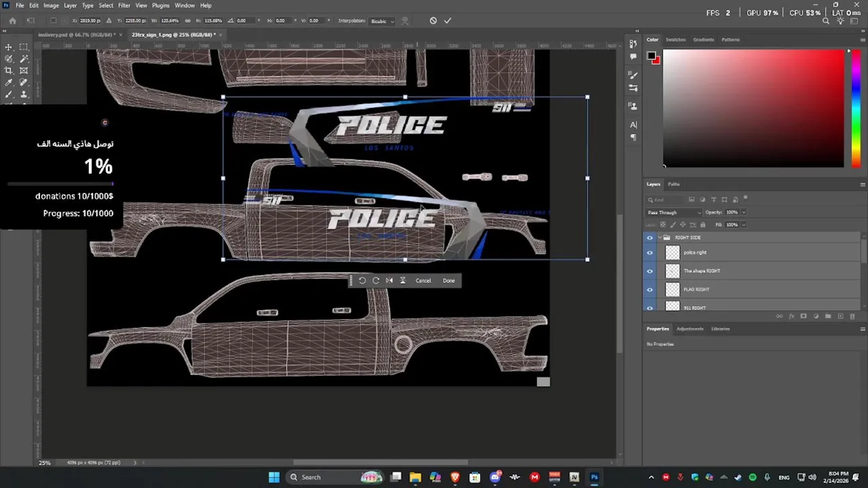Select the Magic Wand tool
The width and height of the screenshot is (868, 488).
(24, 59)
